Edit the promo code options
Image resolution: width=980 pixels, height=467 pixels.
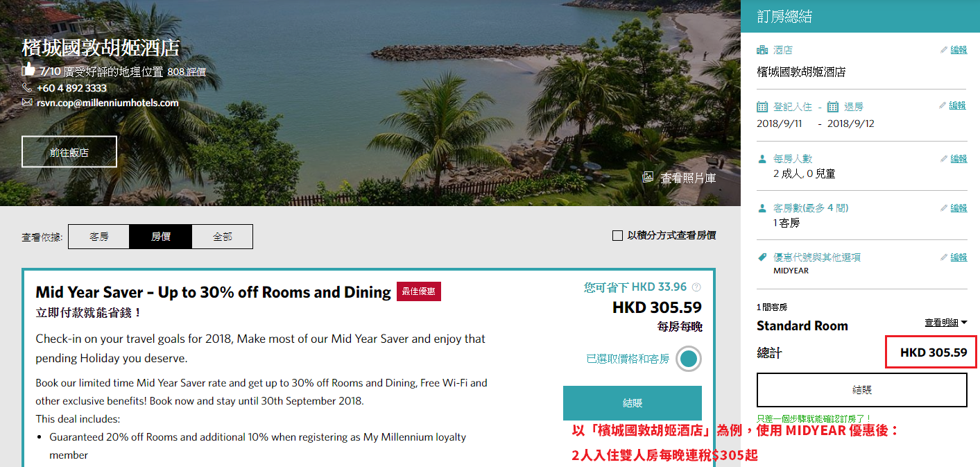click(954, 257)
